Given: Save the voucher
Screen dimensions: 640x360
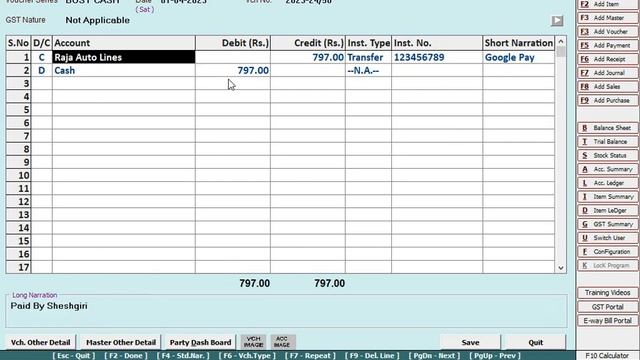Looking at the screenshot, I should [x=470, y=342].
